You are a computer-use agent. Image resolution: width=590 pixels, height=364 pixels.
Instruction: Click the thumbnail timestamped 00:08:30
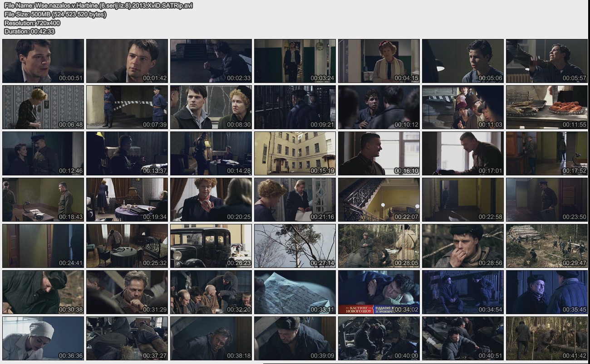pyautogui.click(x=211, y=107)
